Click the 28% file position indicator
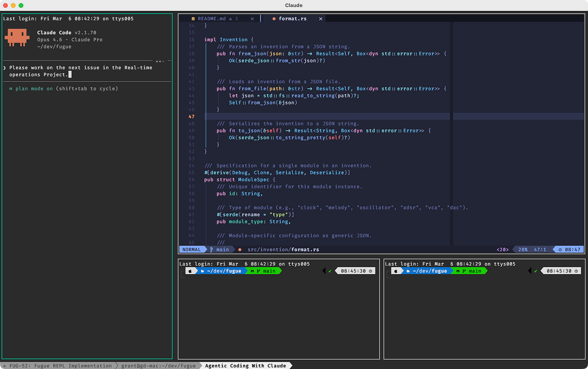The width and height of the screenshot is (588, 369). click(523, 249)
